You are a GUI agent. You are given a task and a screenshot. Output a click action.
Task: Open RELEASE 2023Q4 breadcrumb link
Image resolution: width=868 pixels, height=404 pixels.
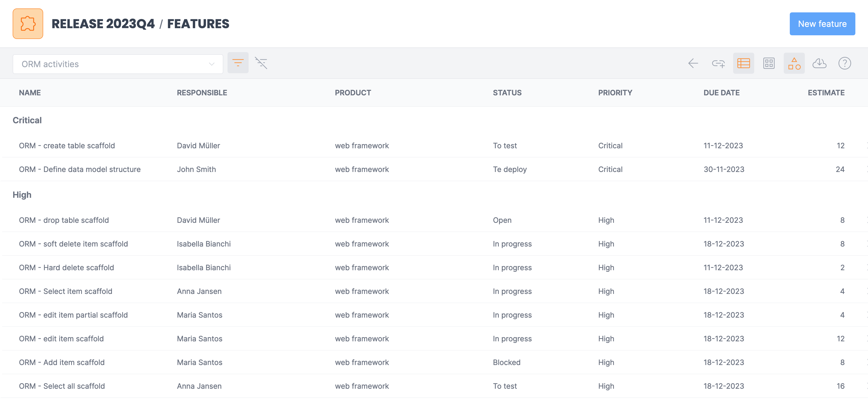click(103, 24)
